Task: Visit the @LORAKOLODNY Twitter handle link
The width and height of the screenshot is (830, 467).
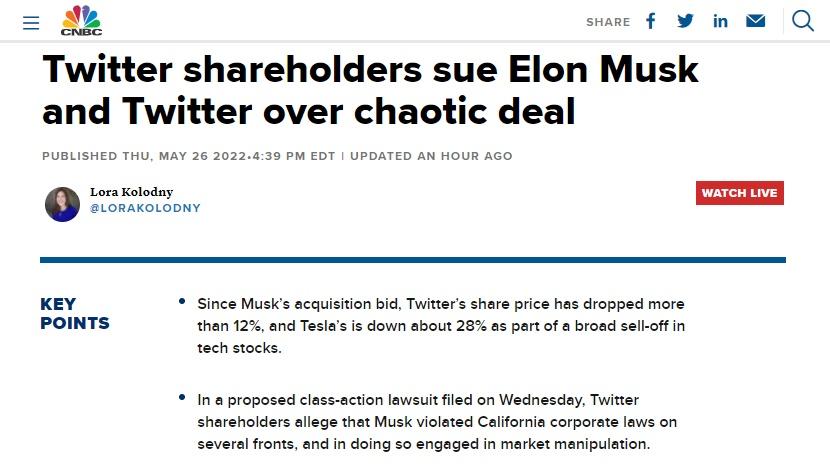Action: click(145, 208)
